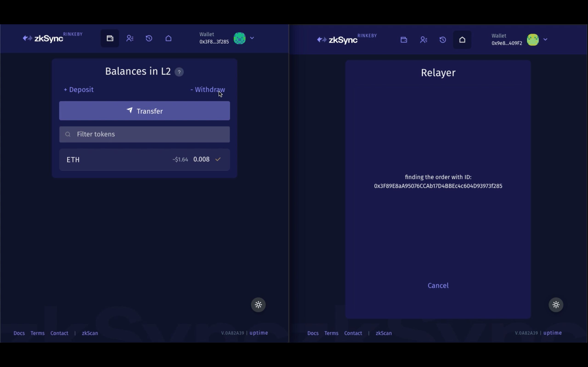Expand ETH token details chevron
588x367 pixels.
pos(218,159)
